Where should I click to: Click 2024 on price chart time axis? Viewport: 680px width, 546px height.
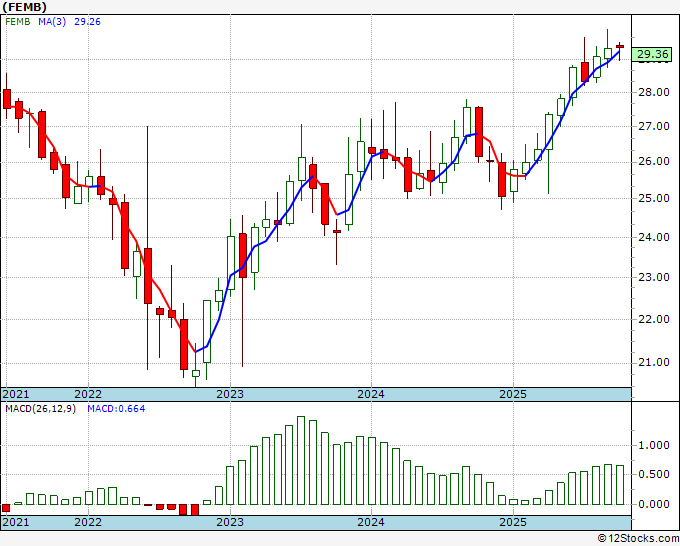click(371, 394)
